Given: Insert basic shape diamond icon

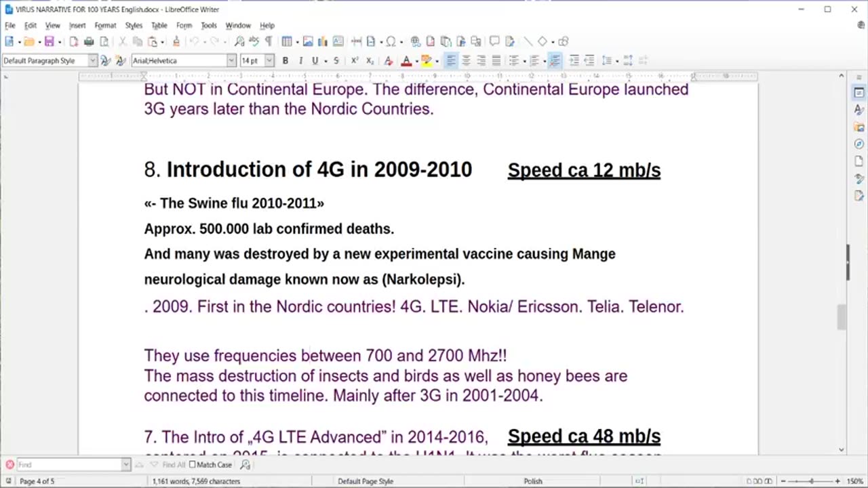Looking at the screenshot, I should (542, 41).
